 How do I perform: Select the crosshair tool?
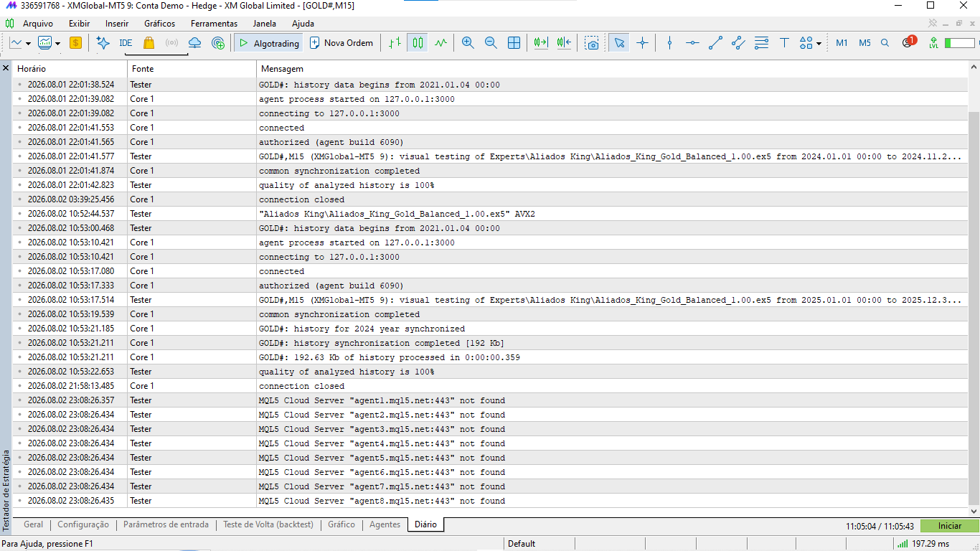coord(642,43)
